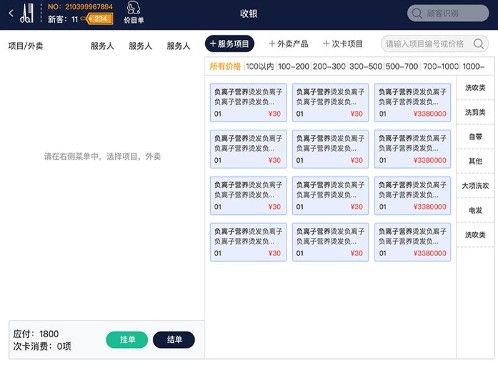The width and height of the screenshot is (498, 368).
Task: Add the top-left 负离子营养烫发 card priced ¥30
Action: pos(248,102)
